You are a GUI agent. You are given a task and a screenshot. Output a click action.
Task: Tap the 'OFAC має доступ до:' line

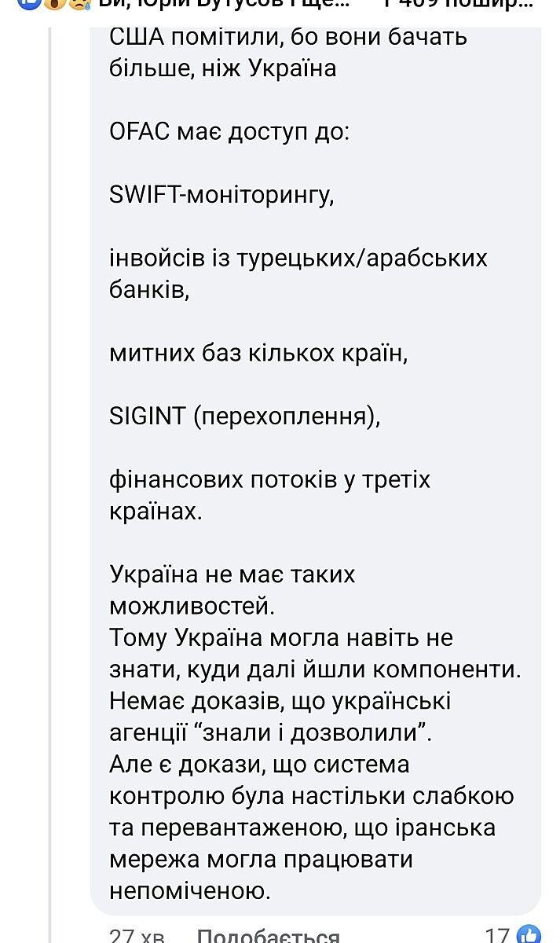click(228, 133)
